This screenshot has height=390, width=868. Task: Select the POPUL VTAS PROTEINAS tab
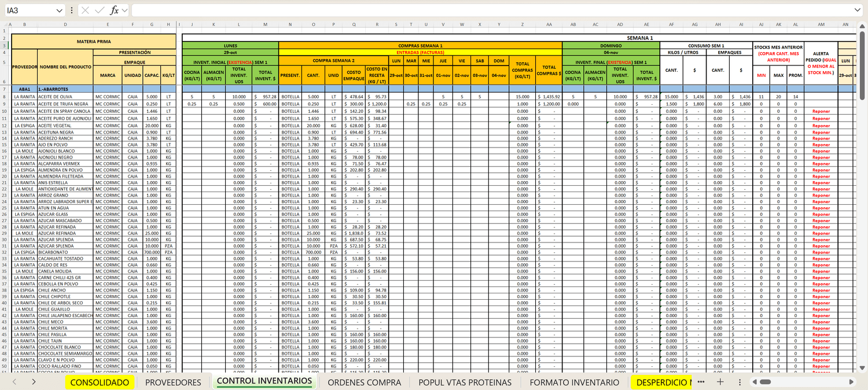click(x=465, y=382)
